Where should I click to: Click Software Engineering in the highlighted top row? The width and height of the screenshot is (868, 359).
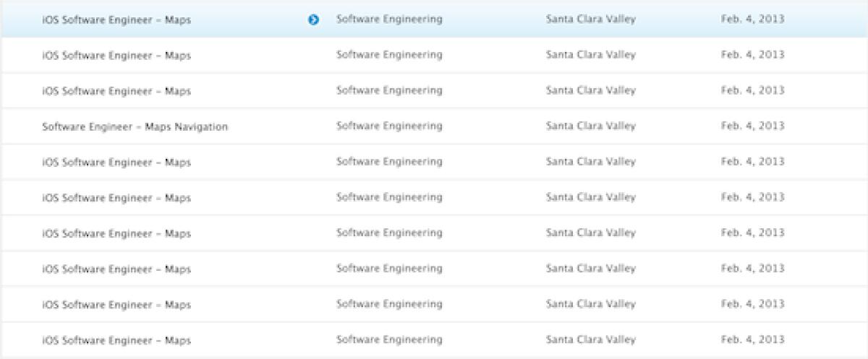389,20
